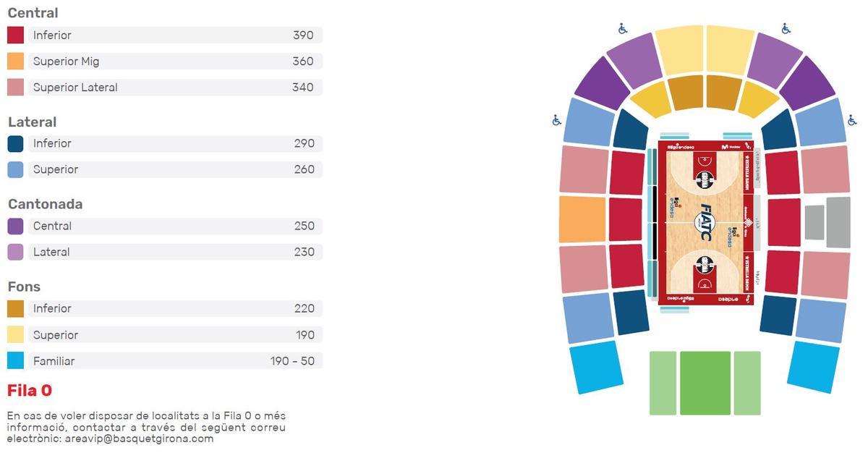Click the purple Cantonada Central swatch
The image size is (868, 453).
click(x=16, y=226)
